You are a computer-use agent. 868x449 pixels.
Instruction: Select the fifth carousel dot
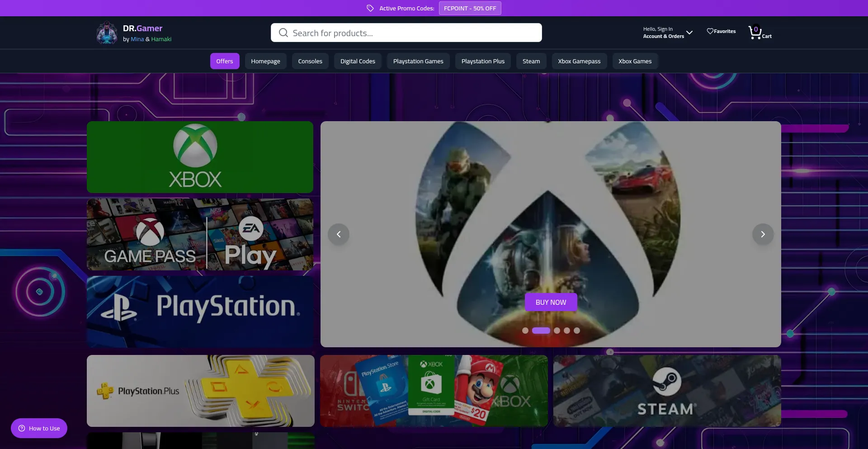577,331
